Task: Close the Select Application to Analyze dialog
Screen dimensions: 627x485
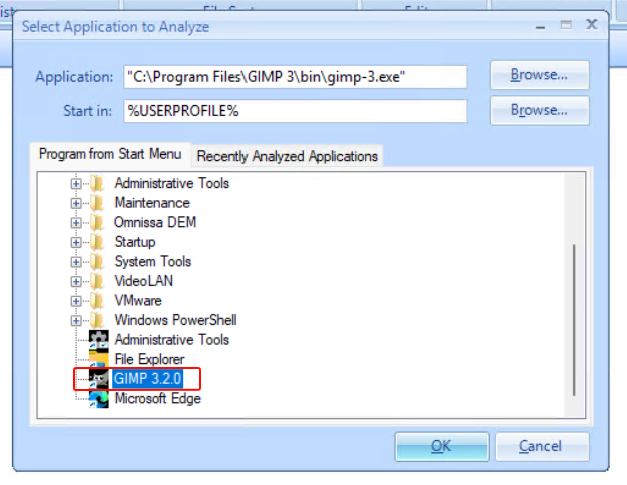Action: click(x=591, y=25)
